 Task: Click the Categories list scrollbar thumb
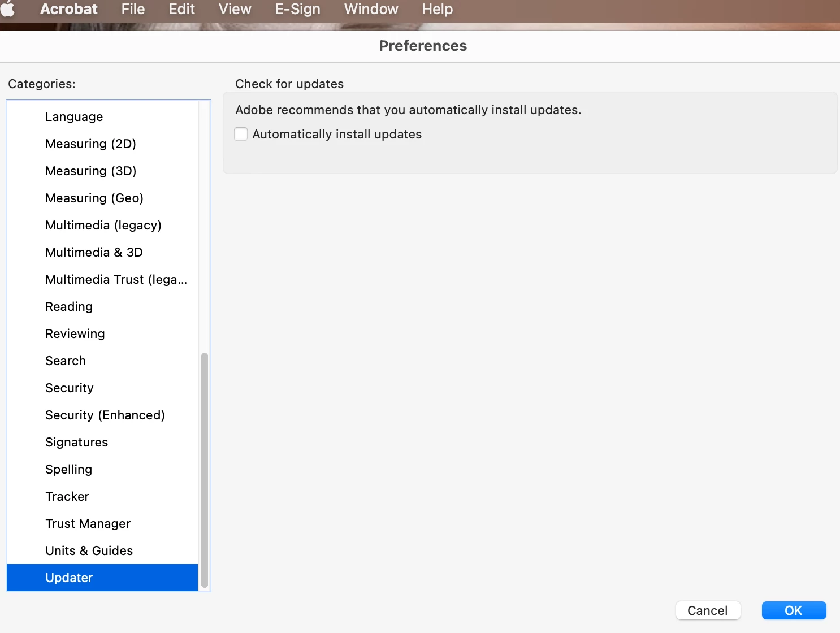(205, 470)
